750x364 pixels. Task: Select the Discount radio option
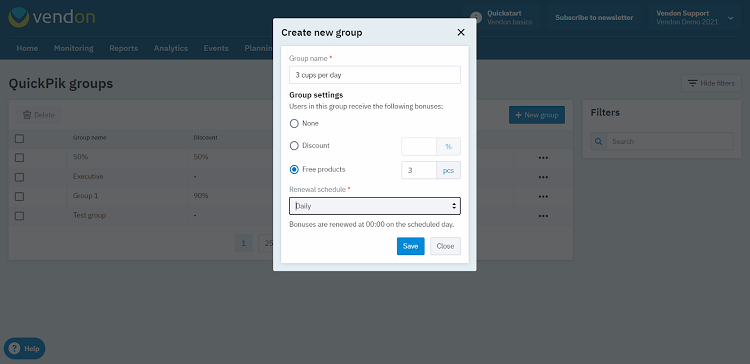(294, 145)
